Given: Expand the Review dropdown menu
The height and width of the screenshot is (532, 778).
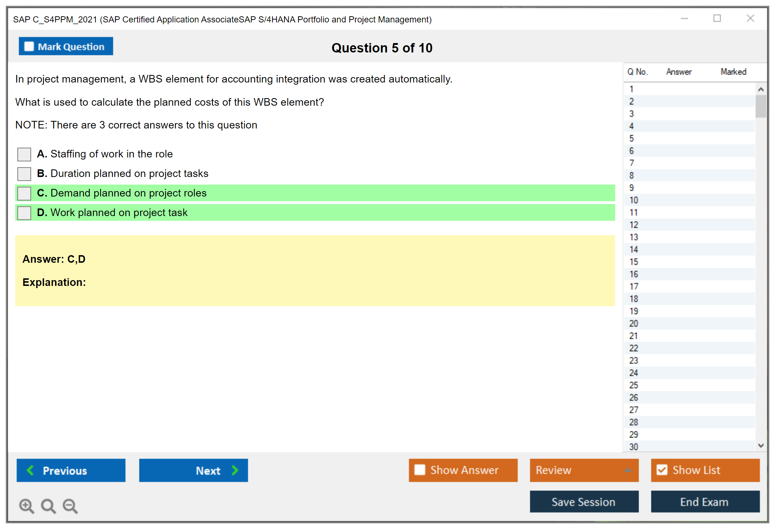Looking at the screenshot, I should 628,470.
